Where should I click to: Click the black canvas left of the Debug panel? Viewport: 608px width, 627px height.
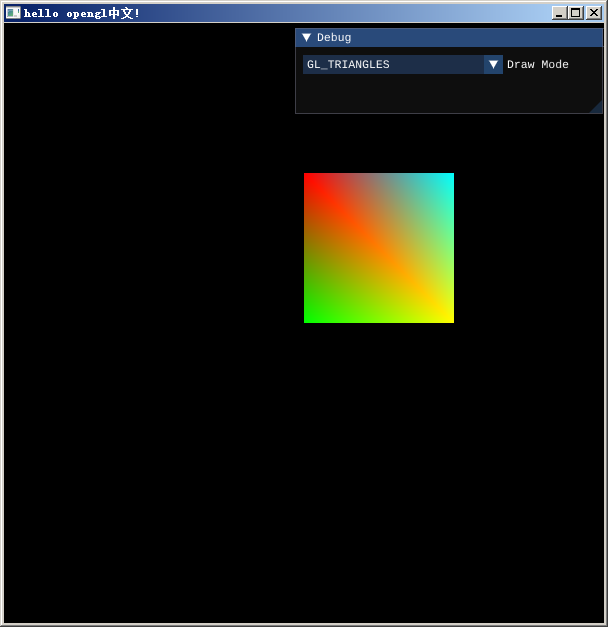(x=150, y=70)
